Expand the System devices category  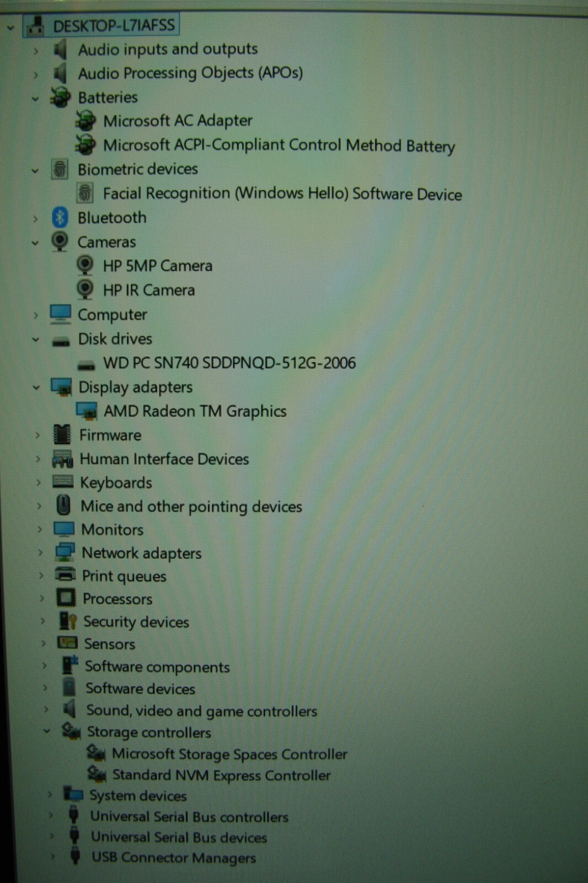coord(50,795)
